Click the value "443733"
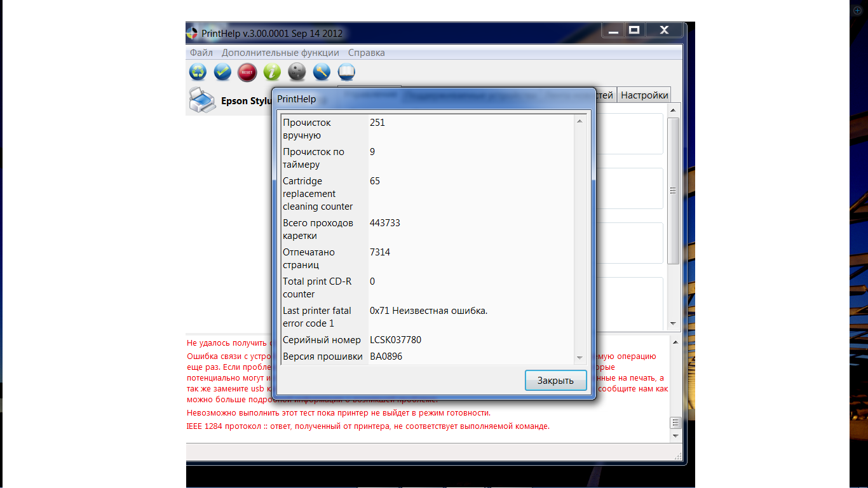Viewport: 868px width, 488px height. 385,223
